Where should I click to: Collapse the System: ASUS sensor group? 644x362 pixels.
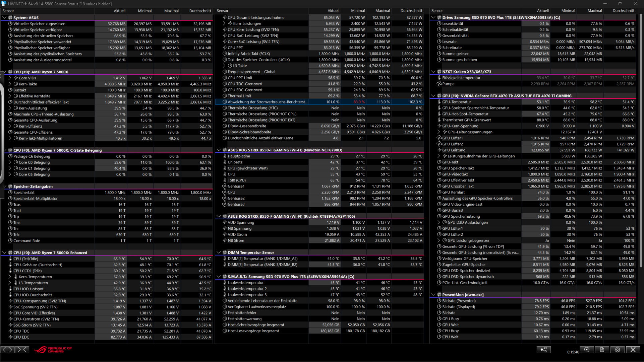tap(4, 18)
